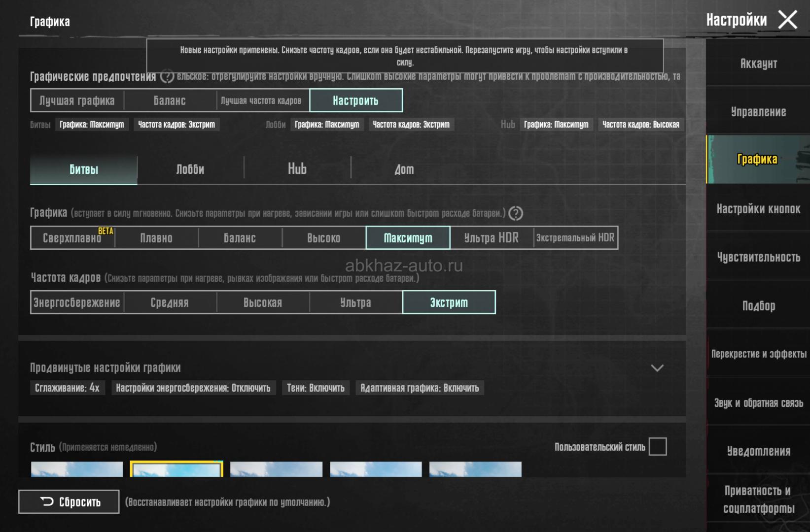Open Чувствительность settings section
810x532 pixels.
[758, 257]
